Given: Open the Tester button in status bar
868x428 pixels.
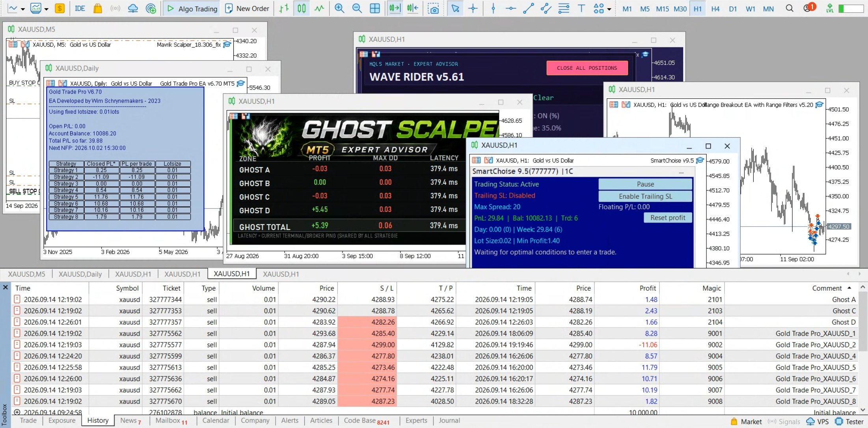Looking at the screenshot, I should point(849,421).
